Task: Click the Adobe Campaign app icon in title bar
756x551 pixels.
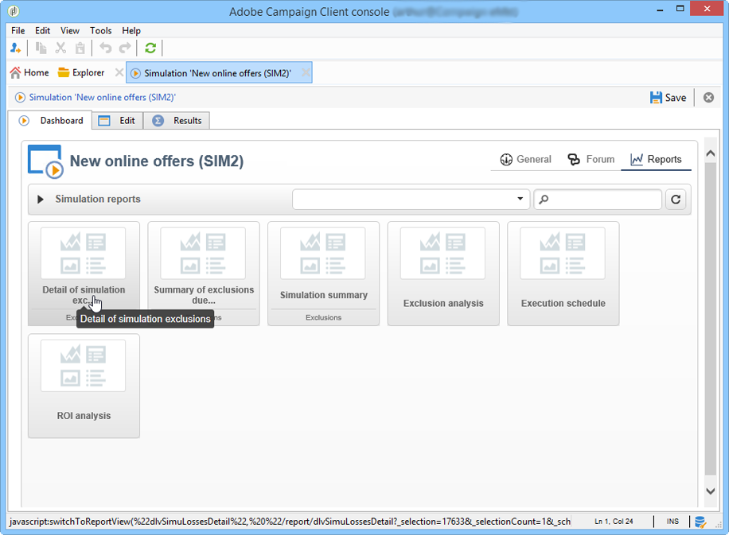Action: click(x=14, y=10)
